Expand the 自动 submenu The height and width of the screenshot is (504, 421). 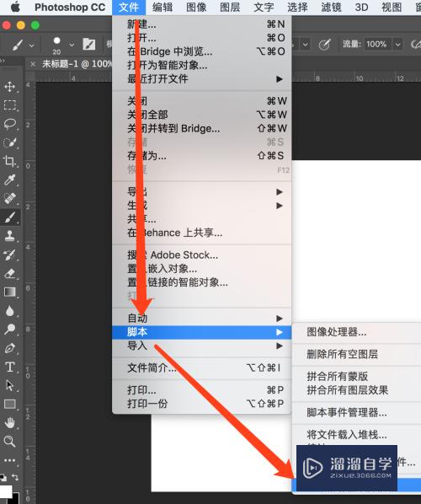click(202, 319)
